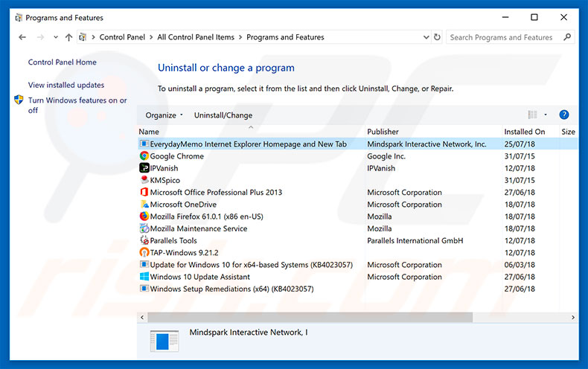This screenshot has height=369, width=588.
Task: Click the Microsoft Office Professional Plus icon
Action: pyautogui.click(x=144, y=192)
